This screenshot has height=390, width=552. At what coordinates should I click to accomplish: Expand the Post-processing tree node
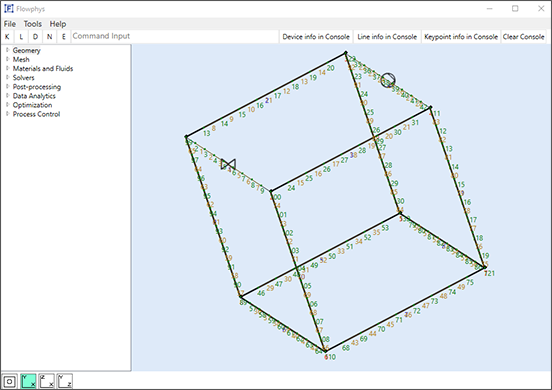coord(7,87)
